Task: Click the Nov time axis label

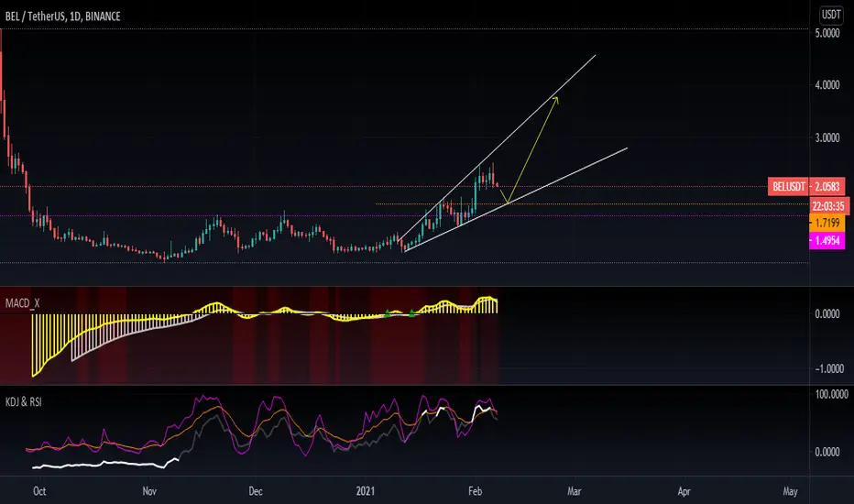Action: coord(149,491)
